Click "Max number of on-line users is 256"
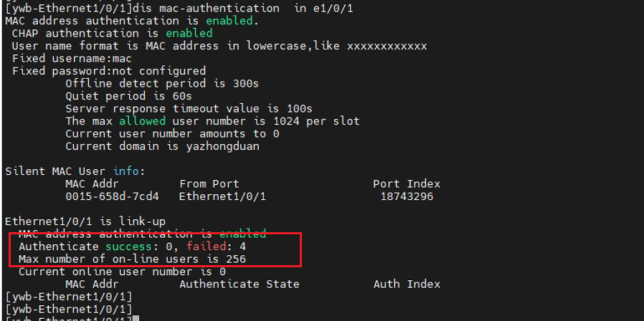644x321 pixels. pos(132,259)
